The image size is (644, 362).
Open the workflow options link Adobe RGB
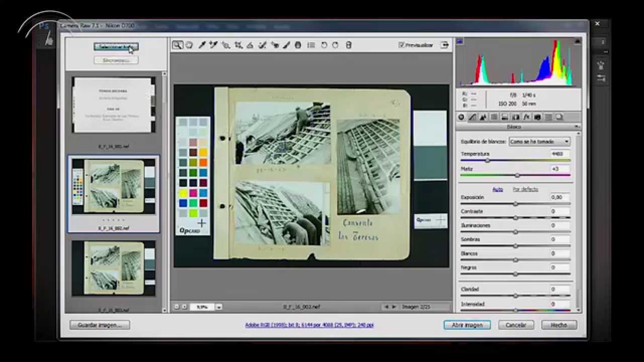[309, 325]
